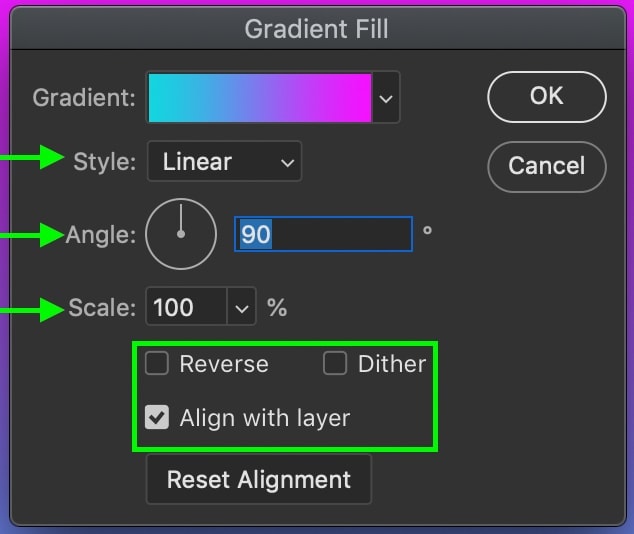Confirm the dialog with OK
This screenshot has width=634, height=534.
[x=546, y=97]
